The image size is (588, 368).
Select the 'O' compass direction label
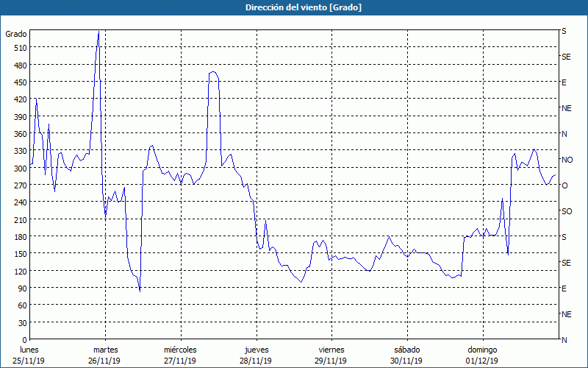tap(564, 185)
